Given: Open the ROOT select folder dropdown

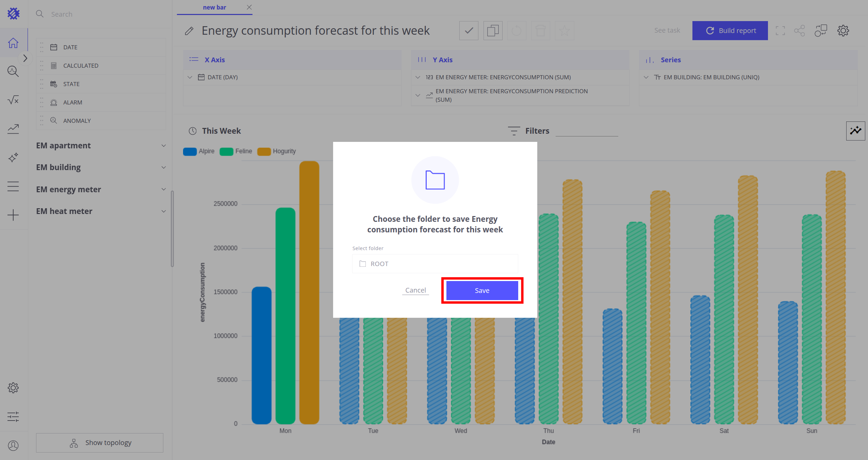Looking at the screenshot, I should tap(435, 264).
